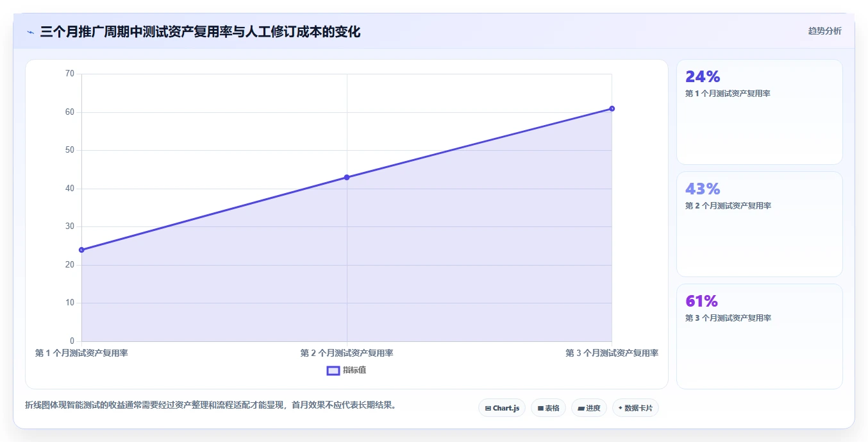868x442 pixels.
Task: Click card label 第 1 个月测试资产复用率
Action: click(728, 94)
